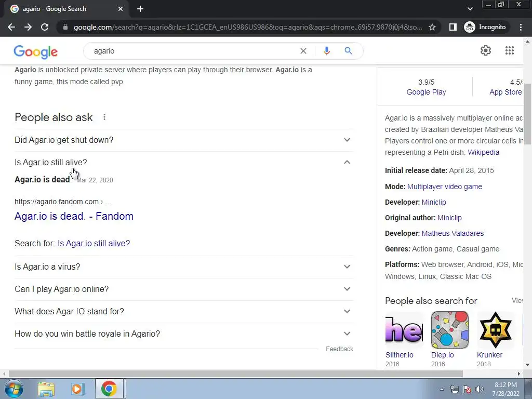Click the Incognito profile button

(485, 27)
